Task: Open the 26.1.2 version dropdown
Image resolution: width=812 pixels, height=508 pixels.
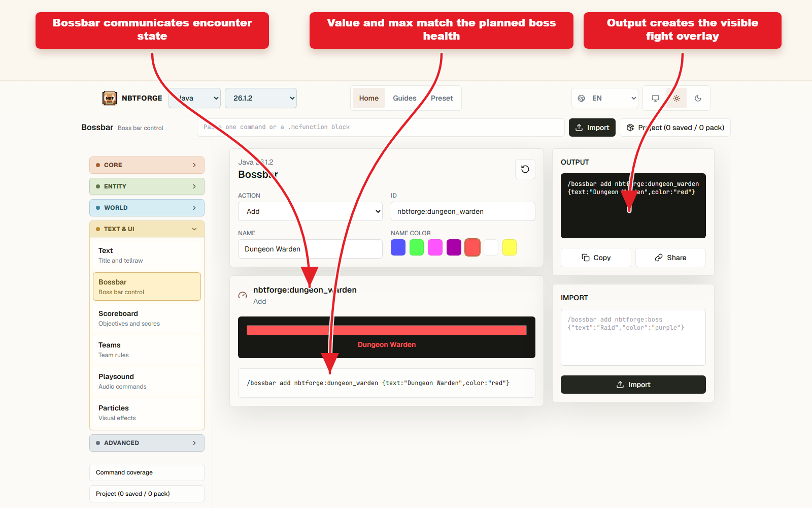Action: point(261,98)
